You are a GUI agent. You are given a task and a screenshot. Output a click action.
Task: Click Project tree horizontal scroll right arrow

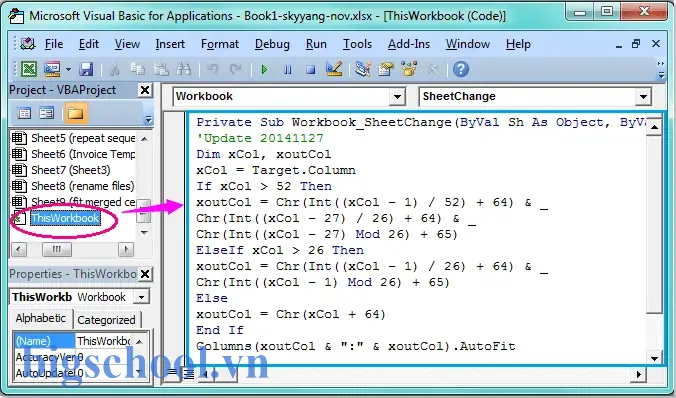tap(125, 249)
